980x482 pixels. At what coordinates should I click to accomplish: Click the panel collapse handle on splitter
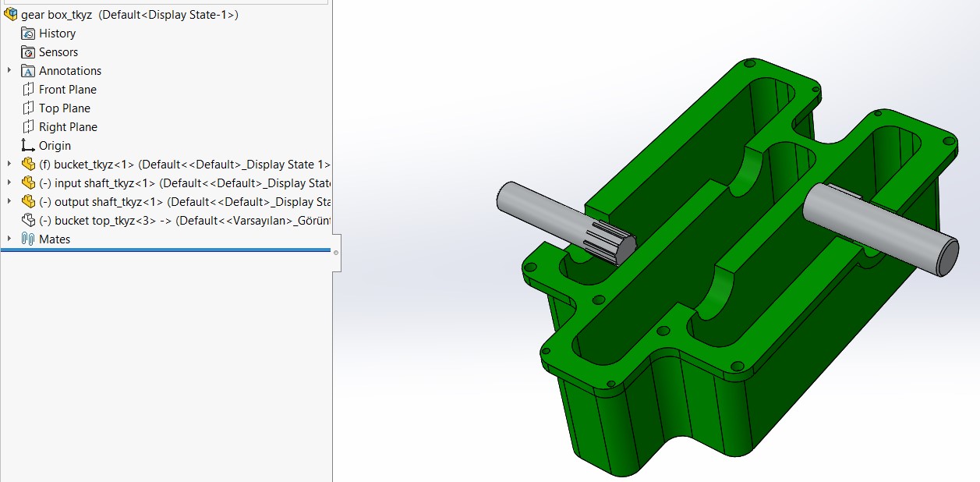(x=336, y=253)
